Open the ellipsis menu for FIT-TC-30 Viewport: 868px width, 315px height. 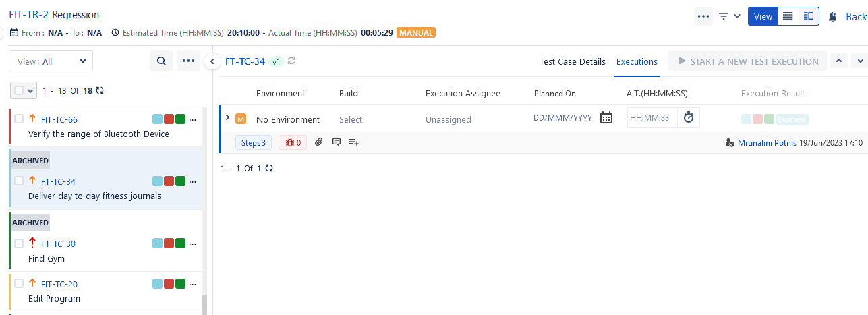(193, 244)
